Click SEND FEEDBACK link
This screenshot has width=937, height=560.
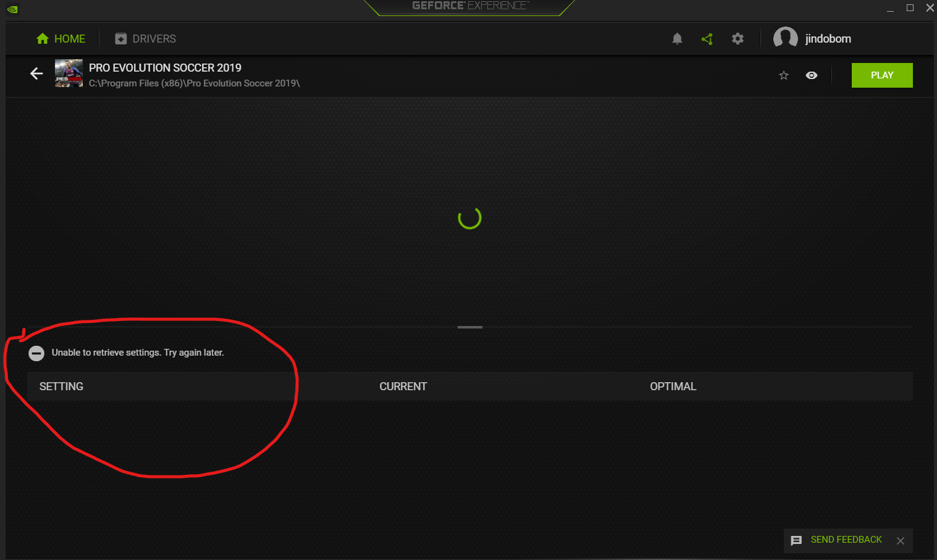tap(846, 540)
